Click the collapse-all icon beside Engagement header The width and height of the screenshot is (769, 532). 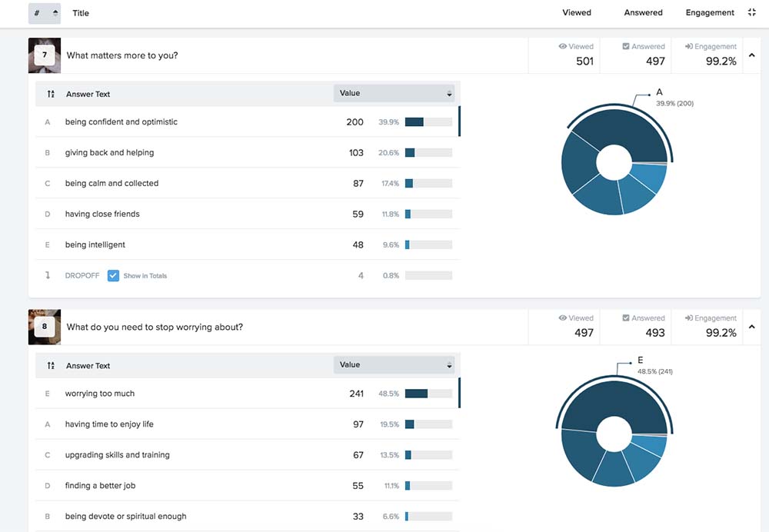tap(752, 13)
